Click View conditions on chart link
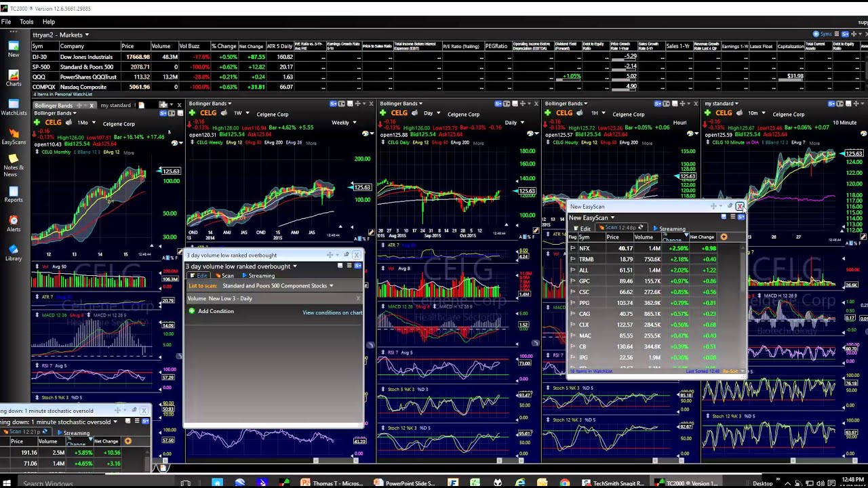This screenshot has width=868, height=488. [332, 312]
